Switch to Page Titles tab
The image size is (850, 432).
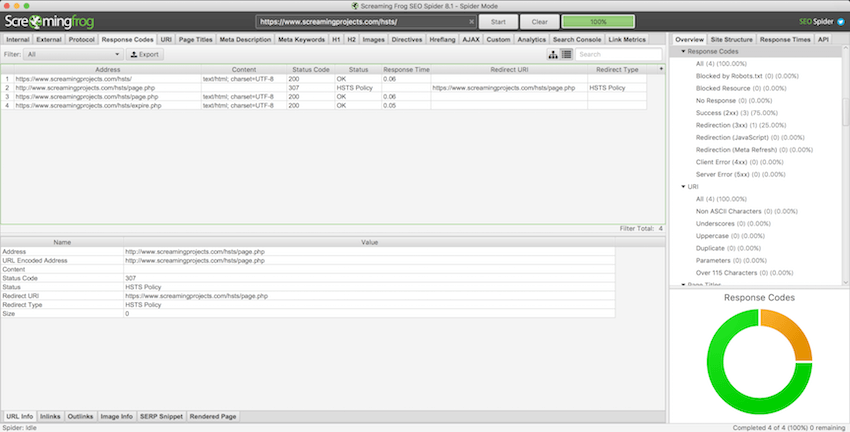click(195, 40)
